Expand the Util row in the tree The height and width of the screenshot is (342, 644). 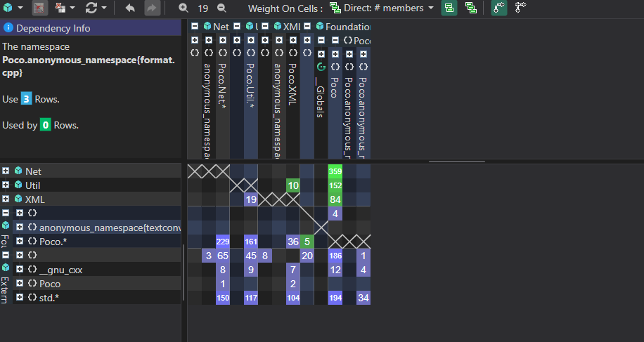(x=6, y=185)
